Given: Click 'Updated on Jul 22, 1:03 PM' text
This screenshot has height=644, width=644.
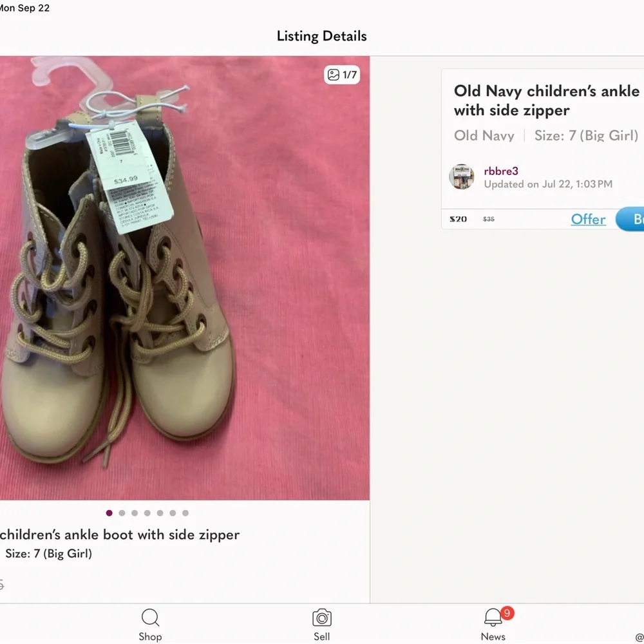Looking at the screenshot, I should click(548, 184).
